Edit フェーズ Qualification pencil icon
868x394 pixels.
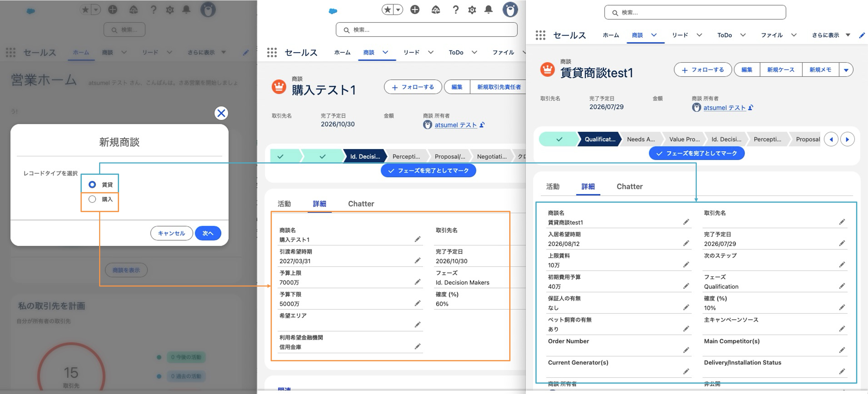tap(842, 286)
